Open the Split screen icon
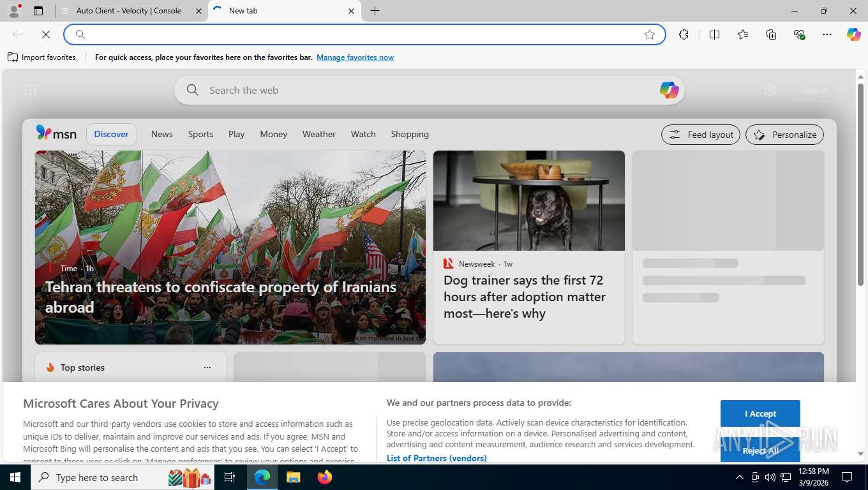Image resolution: width=868 pixels, height=490 pixels. click(715, 34)
